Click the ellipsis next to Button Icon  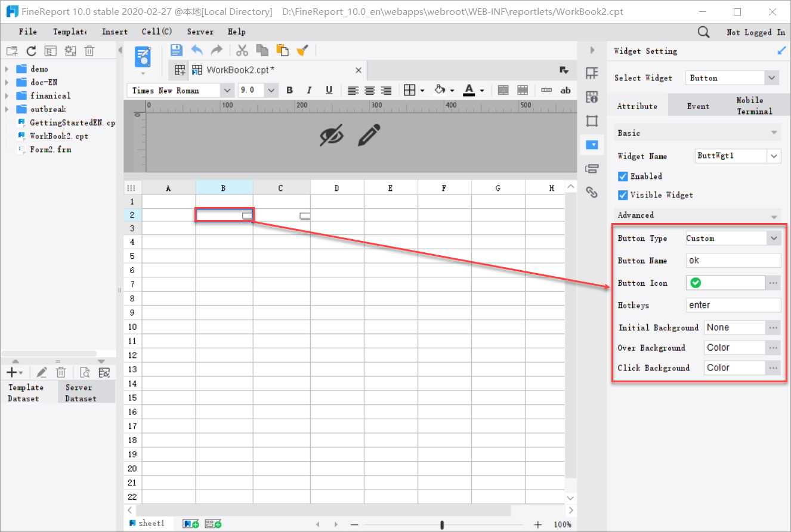coord(773,282)
